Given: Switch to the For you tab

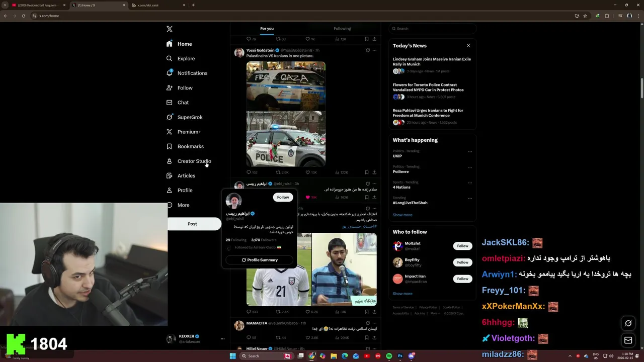Looking at the screenshot, I should pos(267,28).
